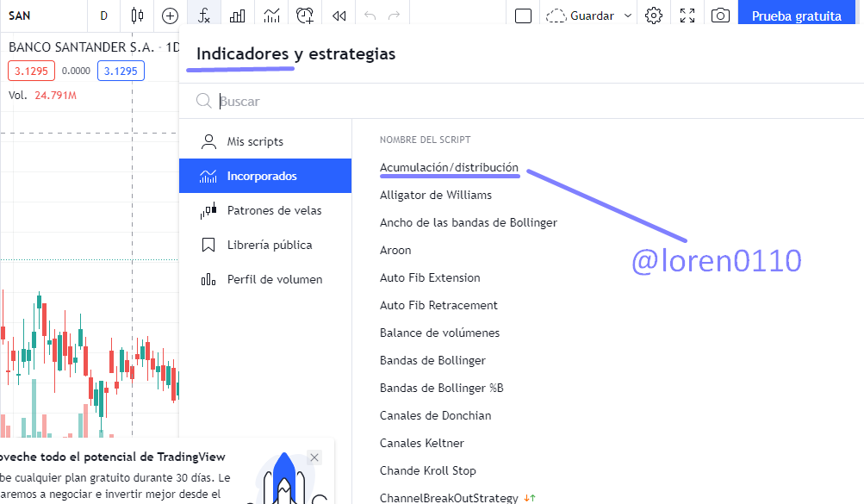Viewport: 864px width, 504px height.
Task: Add the Bandas de Bollinger indicator
Action: [432, 360]
